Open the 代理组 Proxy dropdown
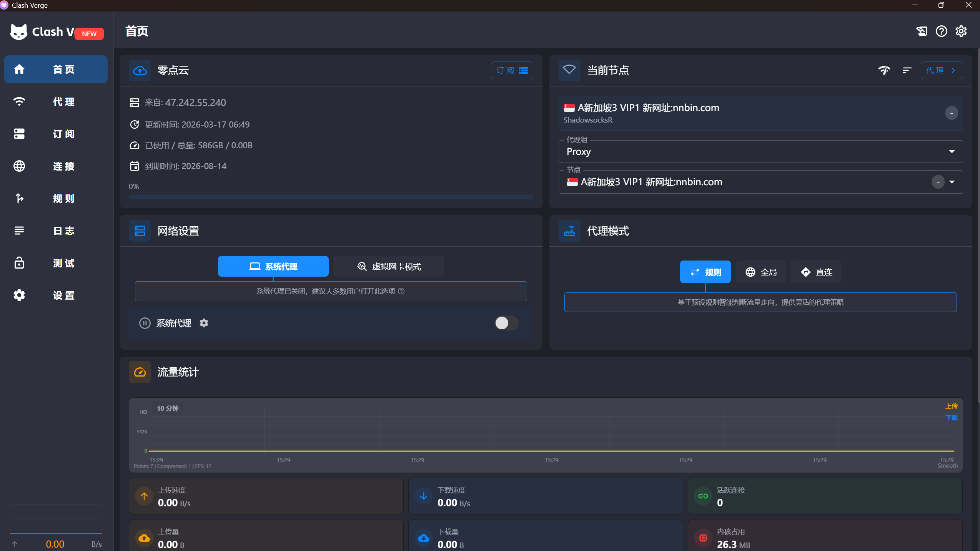The width and height of the screenshot is (980, 551). [760, 151]
